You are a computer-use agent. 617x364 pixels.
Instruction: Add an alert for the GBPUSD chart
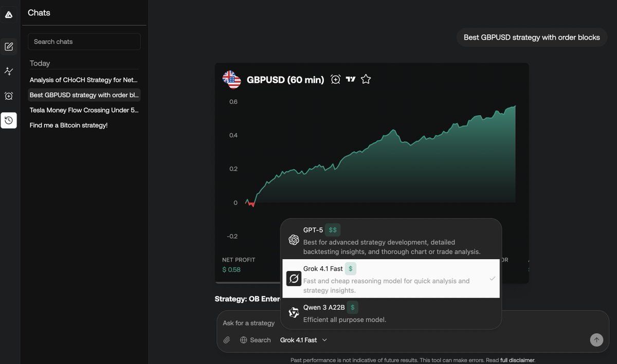click(336, 79)
